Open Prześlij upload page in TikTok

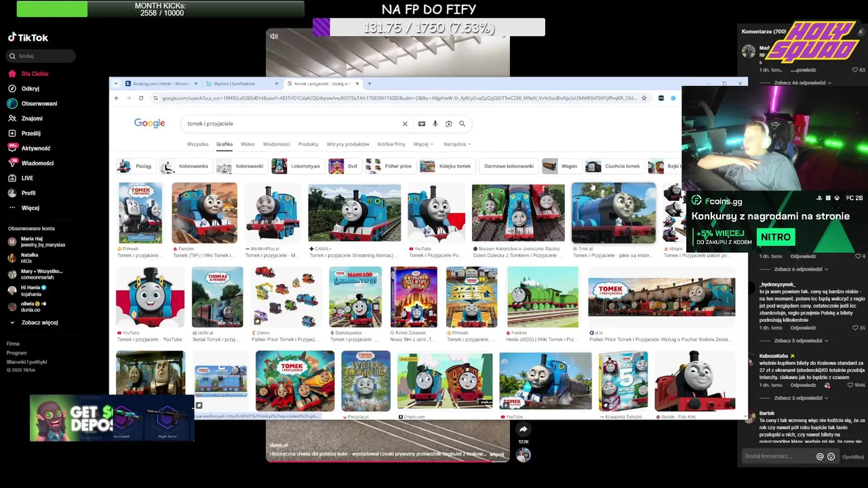(x=24, y=134)
